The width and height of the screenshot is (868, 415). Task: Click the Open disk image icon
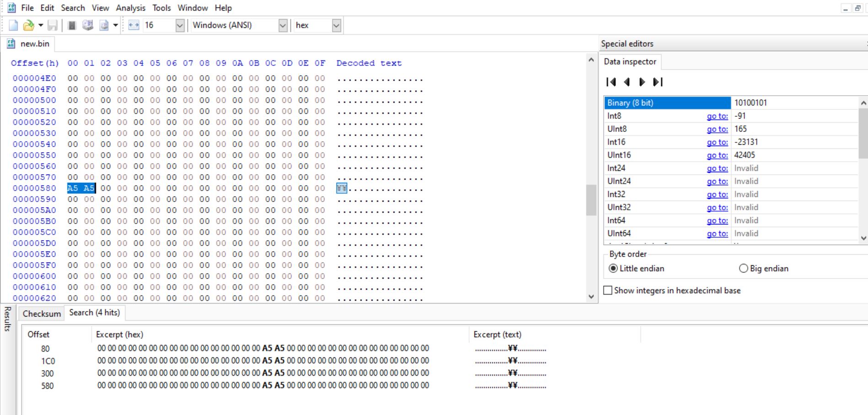coord(104,25)
